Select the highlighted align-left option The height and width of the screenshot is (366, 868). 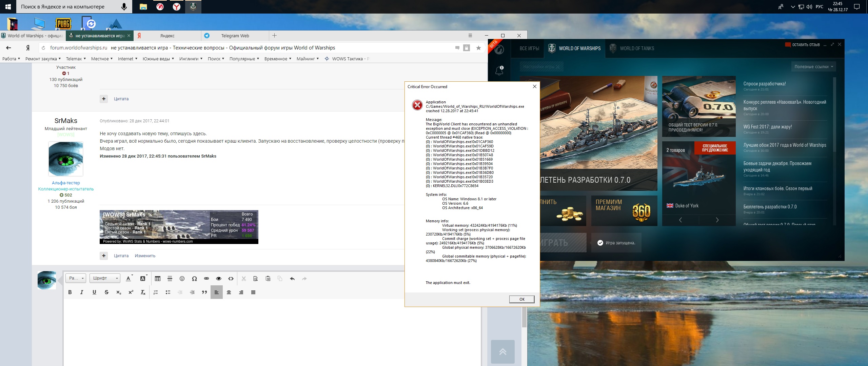pos(216,292)
